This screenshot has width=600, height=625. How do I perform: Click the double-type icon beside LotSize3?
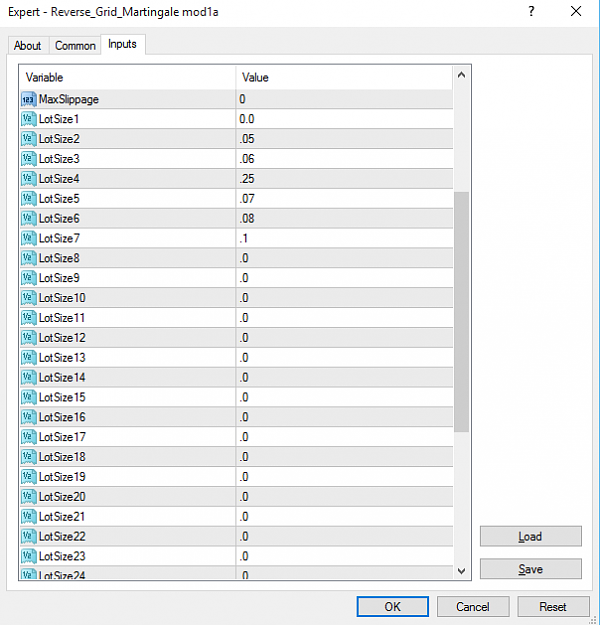pyautogui.click(x=28, y=159)
